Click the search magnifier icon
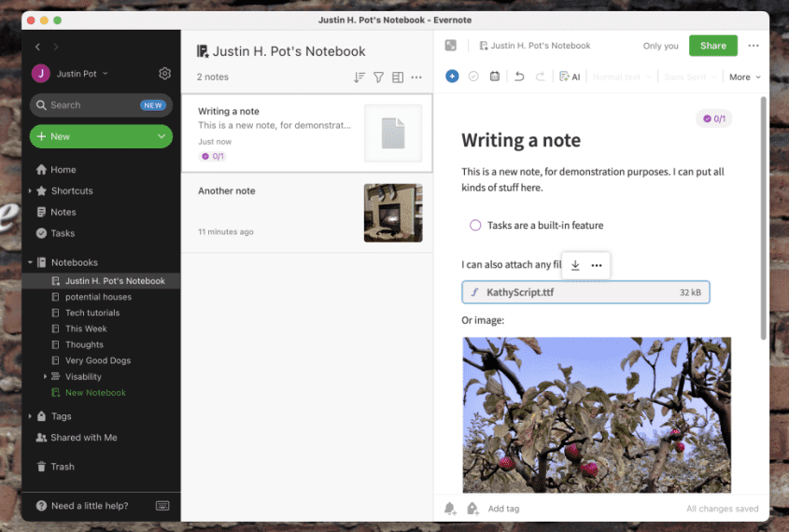The height and width of the screenshot is (532, 789). coord(41,105)
